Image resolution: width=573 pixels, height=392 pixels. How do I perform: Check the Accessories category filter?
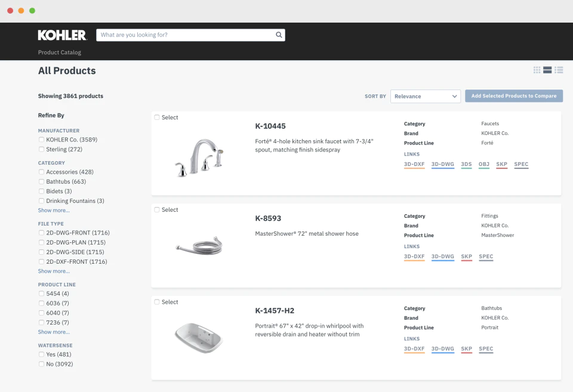(41, 172)
